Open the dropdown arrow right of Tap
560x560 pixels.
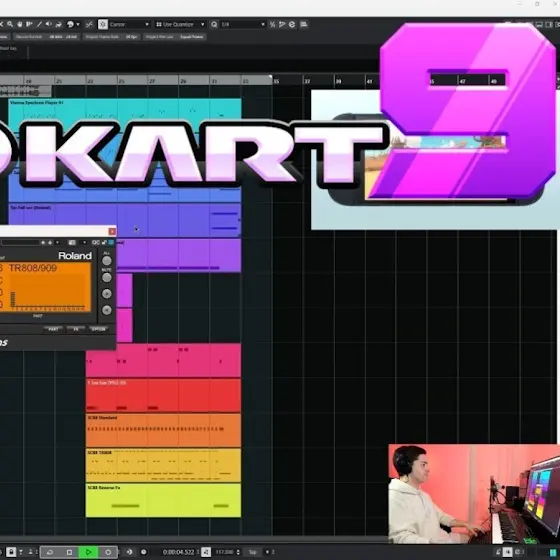(267, 552)
